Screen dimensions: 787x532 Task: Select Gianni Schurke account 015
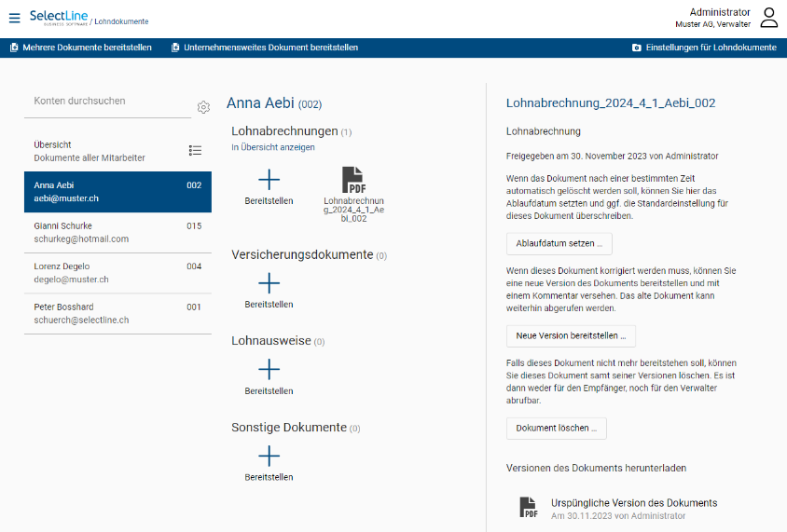[117, 233]
